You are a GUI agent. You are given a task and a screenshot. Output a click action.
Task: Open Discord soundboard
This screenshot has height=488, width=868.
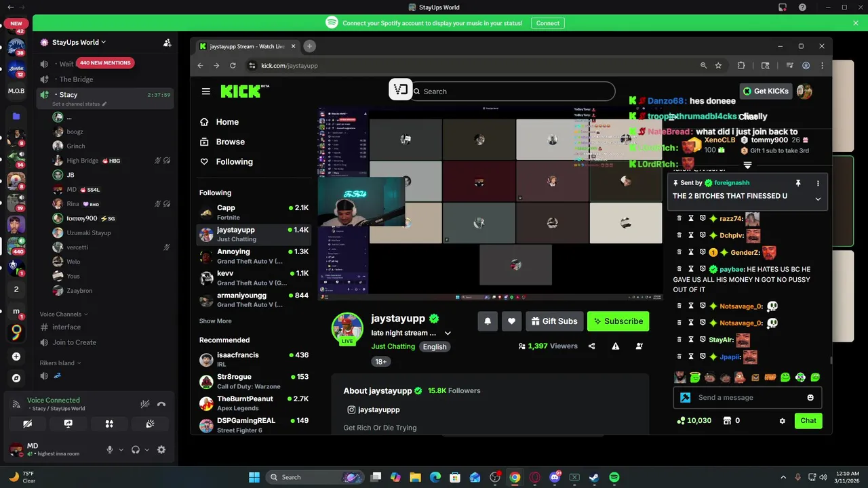point(150,424)
